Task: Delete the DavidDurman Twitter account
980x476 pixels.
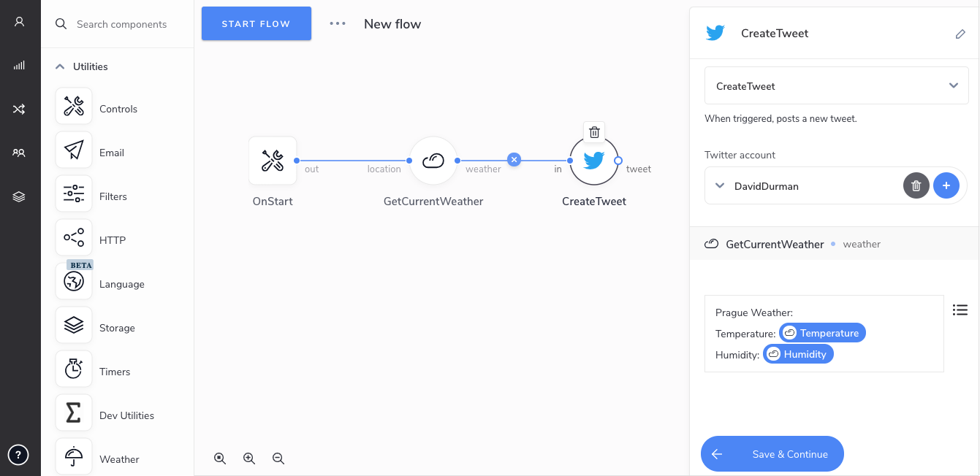Action: 916,185
